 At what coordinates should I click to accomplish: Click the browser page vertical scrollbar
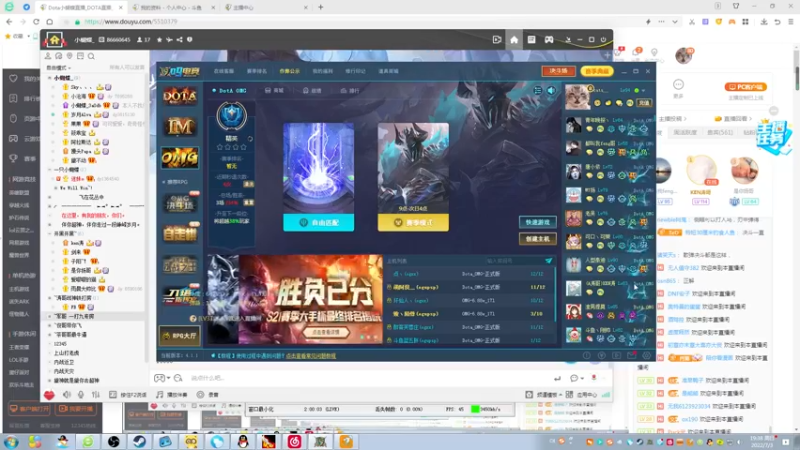(796, 77)
